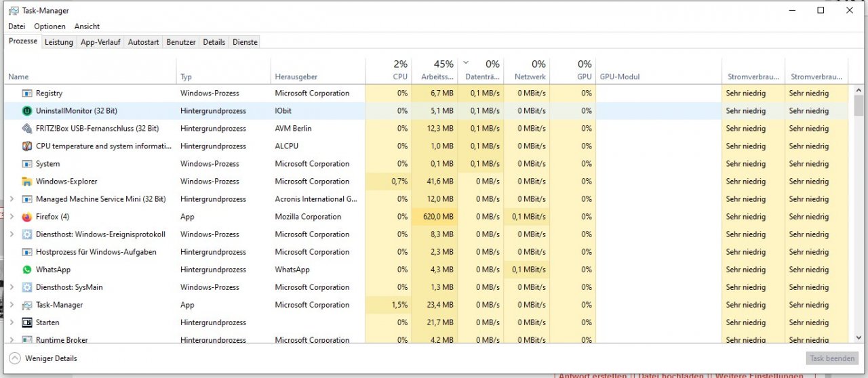This screenshot has width=868, height=378.
Task: Click the Hostprozess für Windows-Aufgaben icon
Action: coord(27,252)
